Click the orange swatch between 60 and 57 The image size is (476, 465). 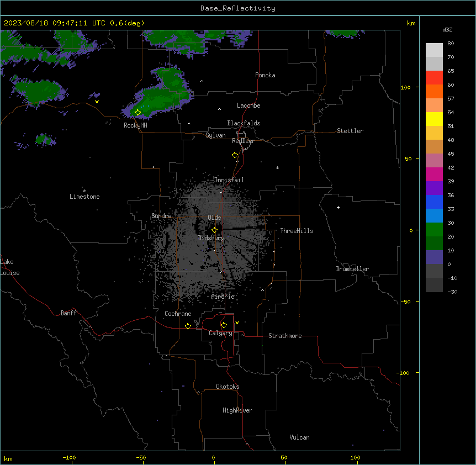point(434,91)
